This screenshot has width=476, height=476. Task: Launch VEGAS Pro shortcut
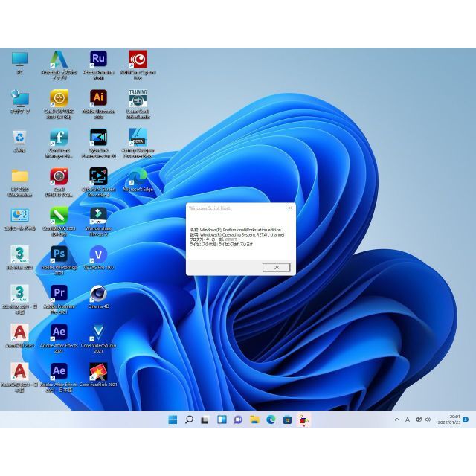click(x=98, y=258)
